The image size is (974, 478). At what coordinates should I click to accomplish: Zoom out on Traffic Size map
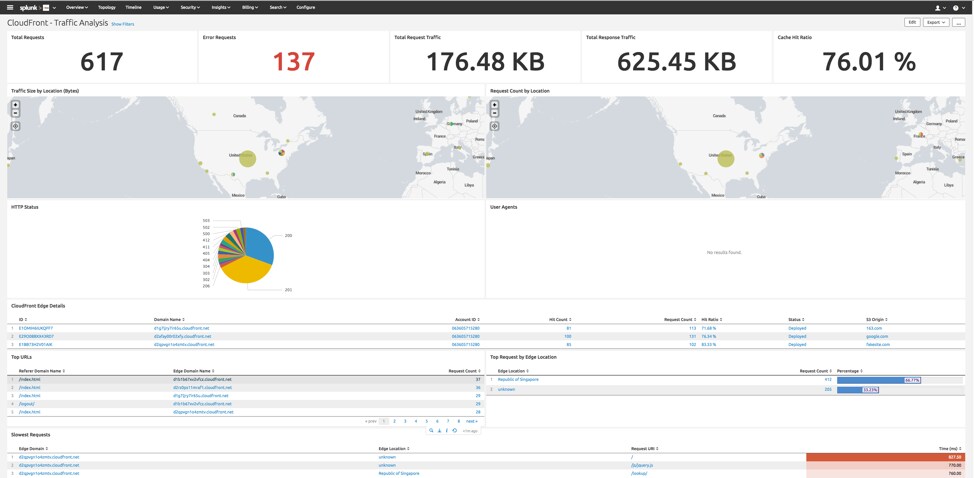click(x=16, y=113)
